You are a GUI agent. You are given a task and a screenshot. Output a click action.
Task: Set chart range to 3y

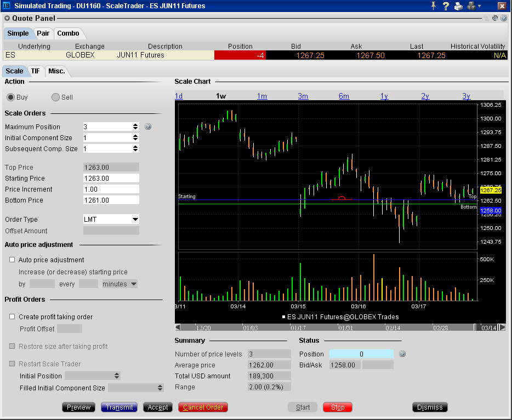click(467, 96)
